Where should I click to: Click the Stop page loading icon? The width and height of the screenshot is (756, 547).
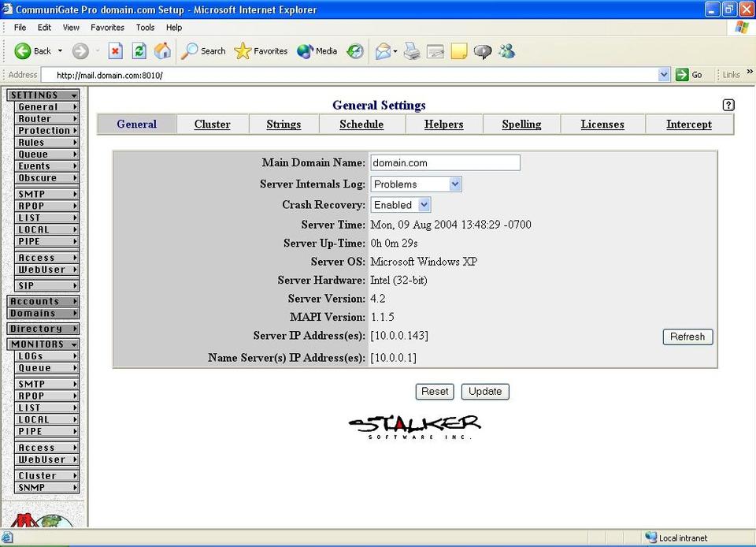pyautogui.click(x=115, y=51)
